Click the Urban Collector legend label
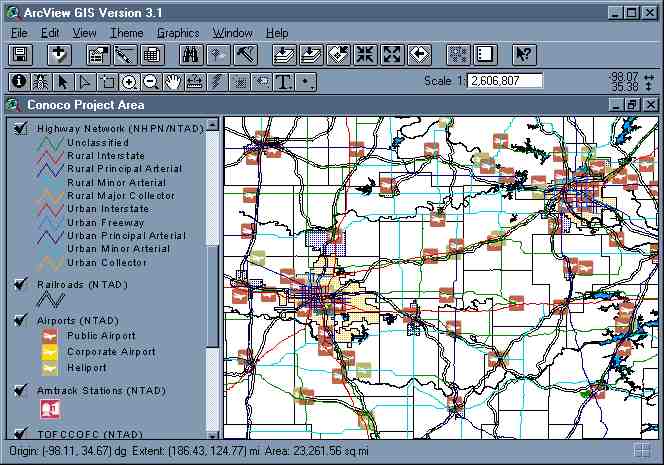664x465 pixels. click(x=107, y=263)
